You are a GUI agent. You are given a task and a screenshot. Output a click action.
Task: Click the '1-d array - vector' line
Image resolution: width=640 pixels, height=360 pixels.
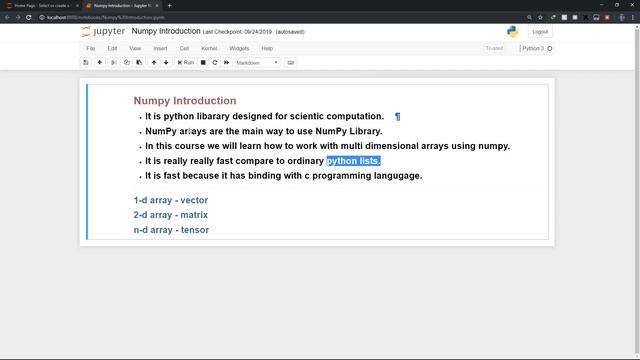pos(171,200)
